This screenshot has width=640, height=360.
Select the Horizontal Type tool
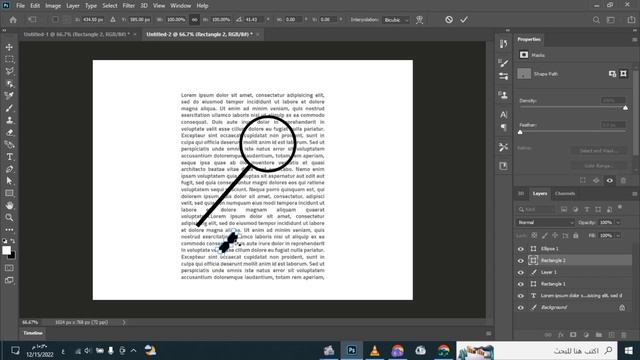pos(9,157)
